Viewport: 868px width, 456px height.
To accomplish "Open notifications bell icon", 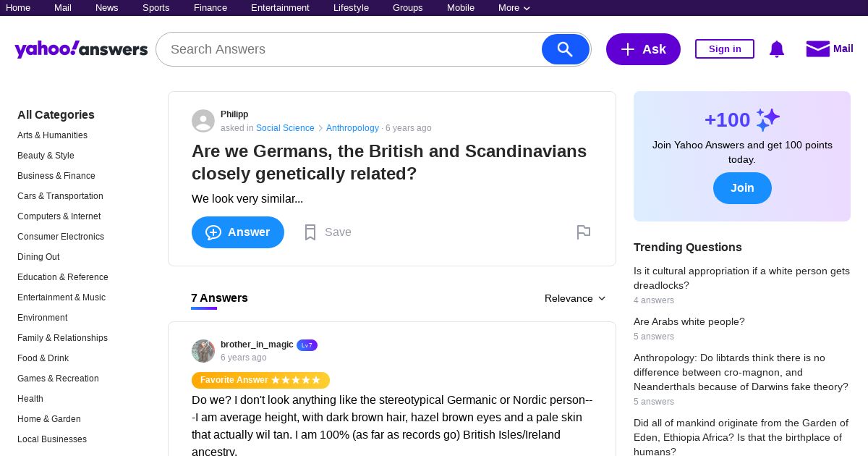I will (x=776, y=49).
